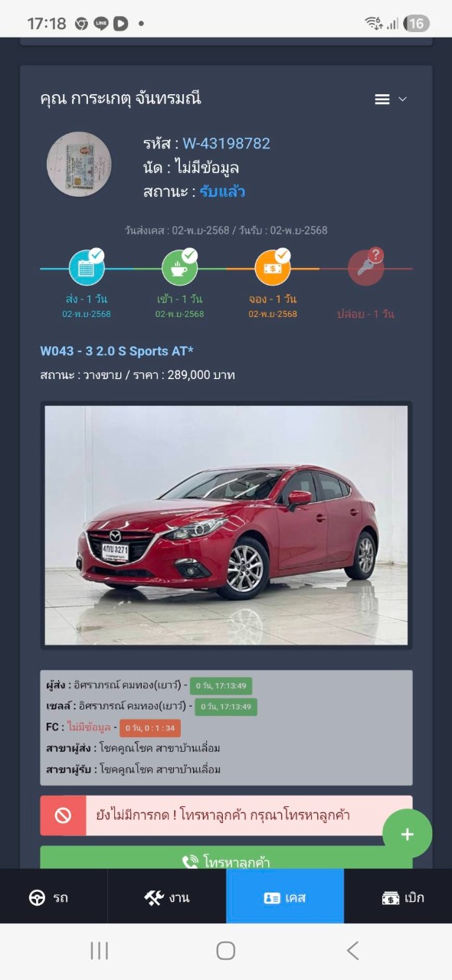Tap the green โทรหาลูกค้า call button
The height and width of the screenshot is (980, 452).
tap(226, 859)
